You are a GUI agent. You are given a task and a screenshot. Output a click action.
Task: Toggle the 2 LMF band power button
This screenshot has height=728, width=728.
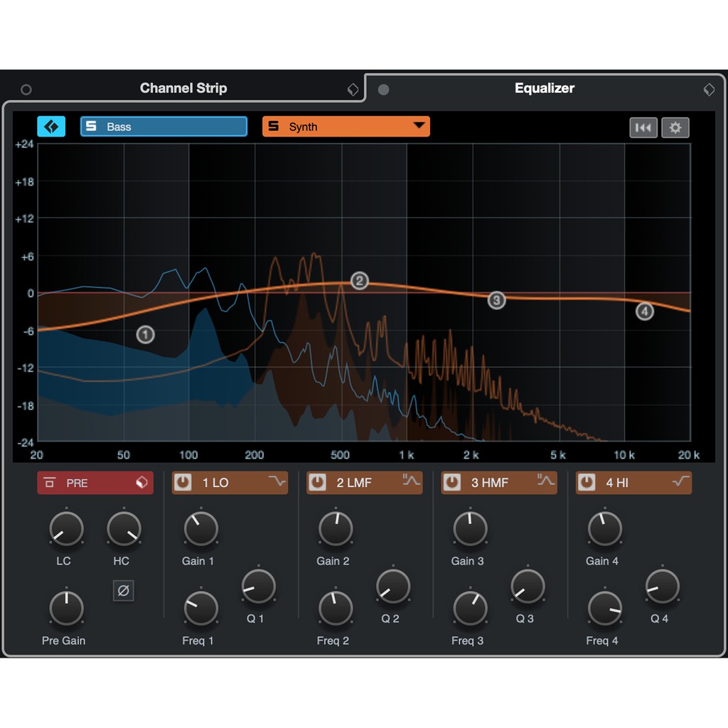click(x=318, y=483)
